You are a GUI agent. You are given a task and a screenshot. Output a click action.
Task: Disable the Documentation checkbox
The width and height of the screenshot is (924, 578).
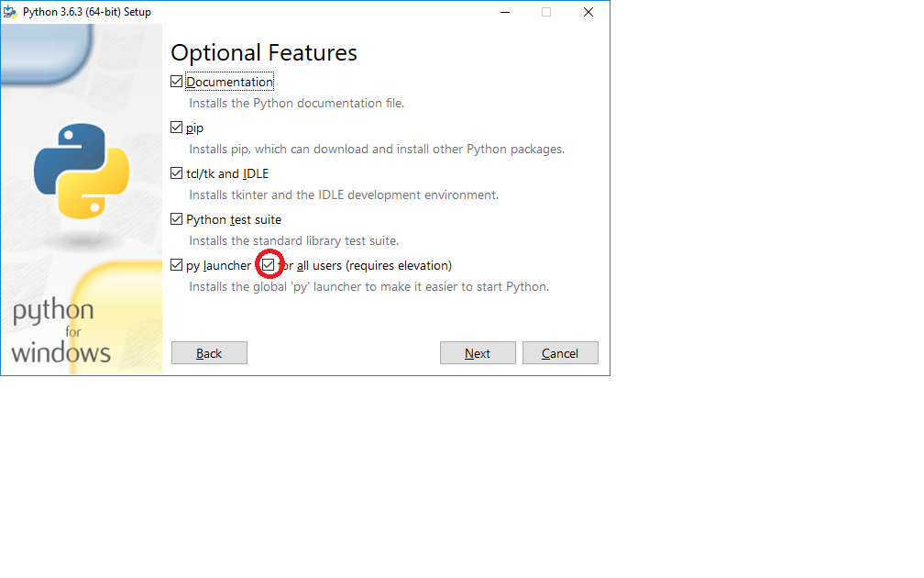(x=176, y=81)
